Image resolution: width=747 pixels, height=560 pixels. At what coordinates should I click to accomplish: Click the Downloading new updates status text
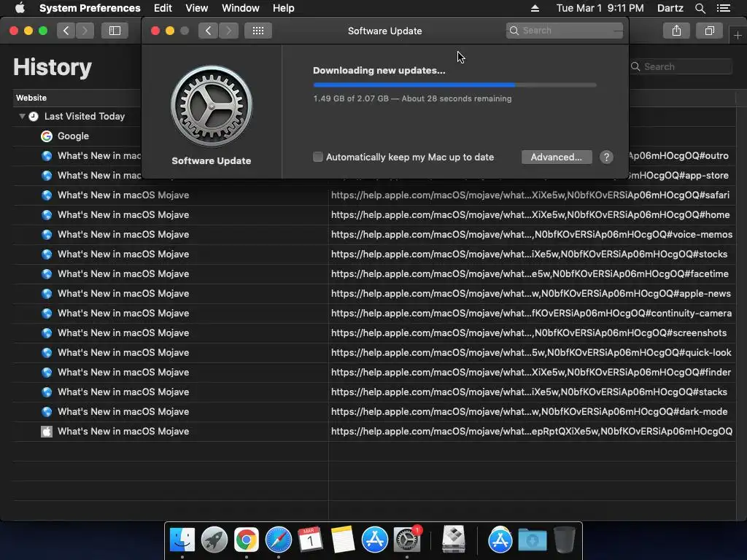coord(379,71)
